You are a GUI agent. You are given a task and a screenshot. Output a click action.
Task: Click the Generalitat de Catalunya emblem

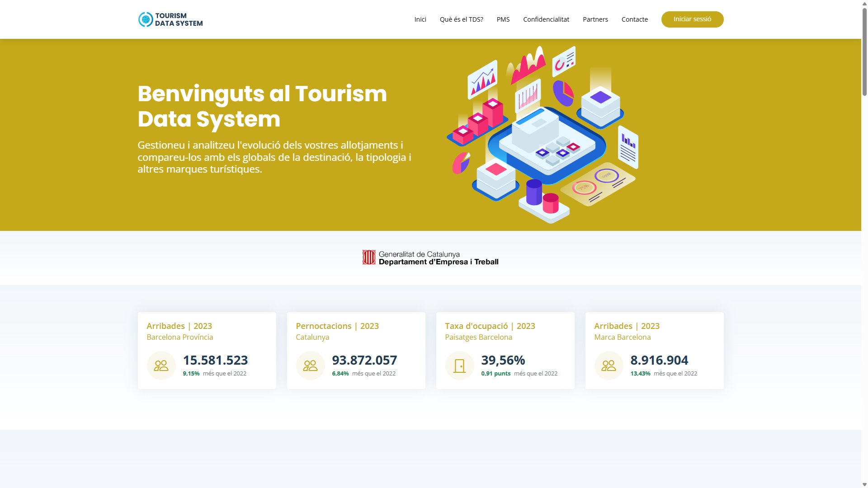click(x=369, y=258)
